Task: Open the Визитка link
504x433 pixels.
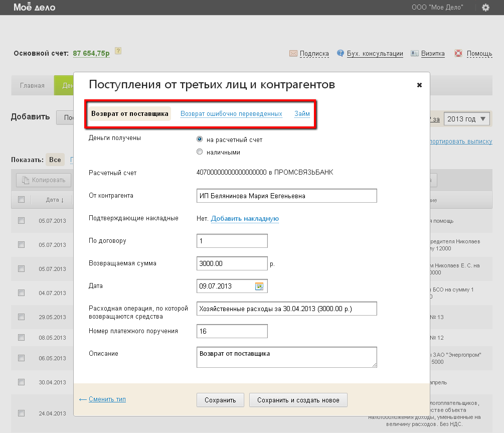Action: click(433, 53)
